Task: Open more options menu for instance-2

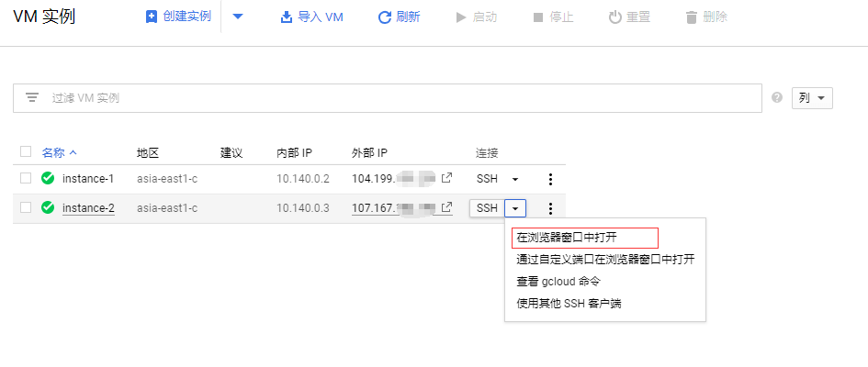Action: (550, 208)
